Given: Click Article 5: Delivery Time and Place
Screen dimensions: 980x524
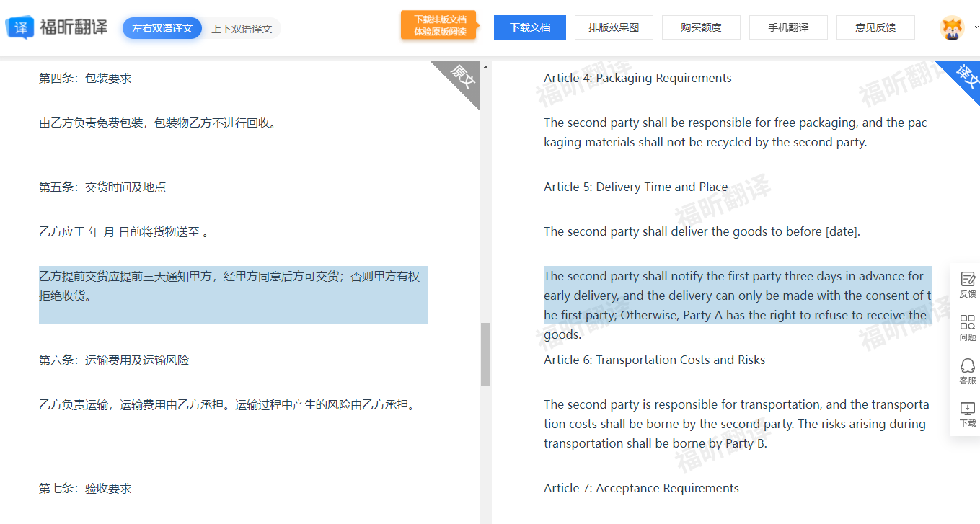Looking at the screenshot, I should (x=635, y=187).
